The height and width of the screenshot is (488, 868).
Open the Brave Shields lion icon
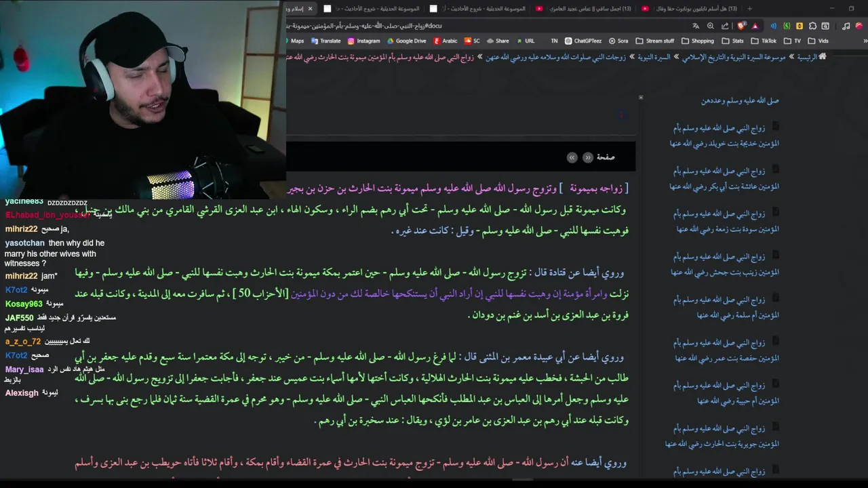(x=741, y=26)
